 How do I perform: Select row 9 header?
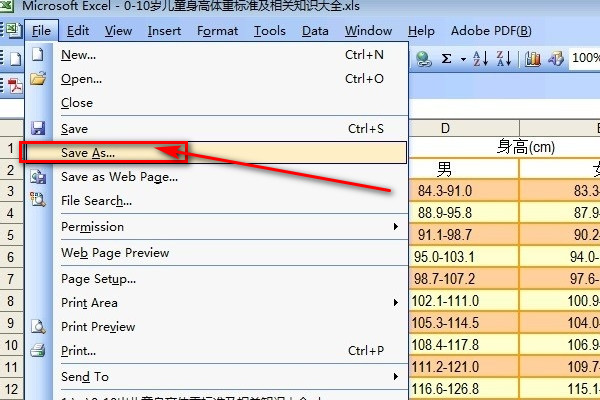(x=11, y=323)
